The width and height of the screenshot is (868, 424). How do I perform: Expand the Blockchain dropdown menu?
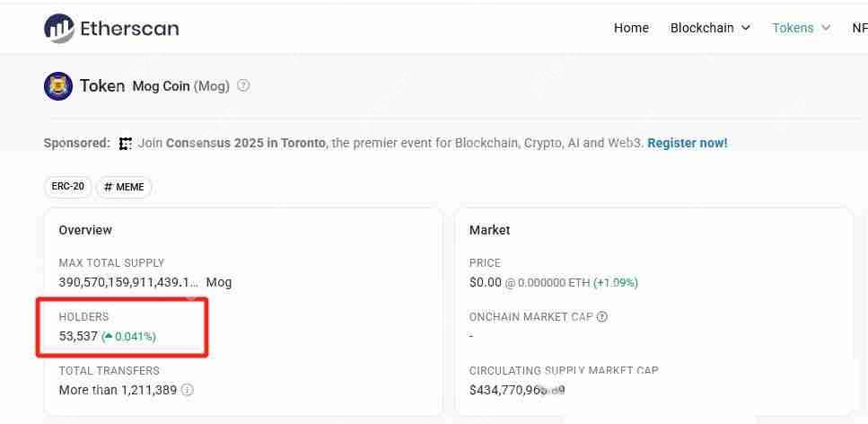(709, 28)
